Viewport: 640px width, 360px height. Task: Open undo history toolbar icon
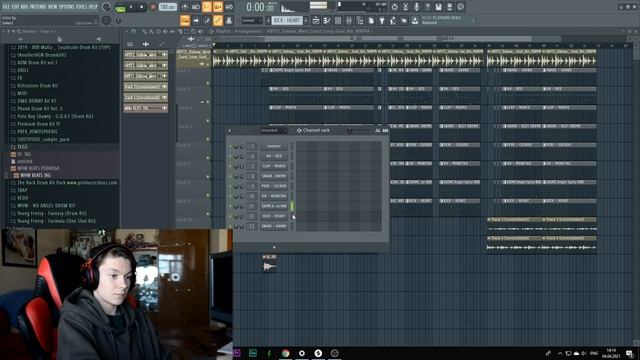point(394,7)
